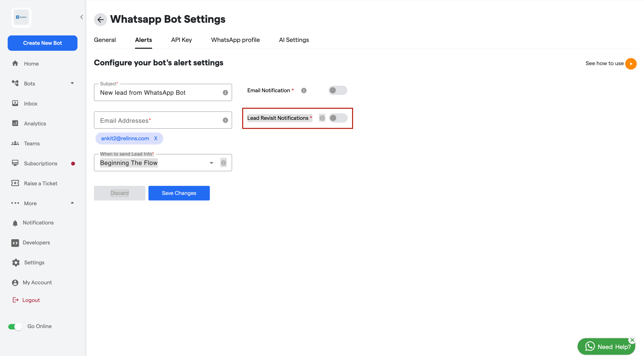Remove the ankit2@relinns.com email chip
This screenshot has height=356, width=644.
pyautogui.click(x=156, y=139)
